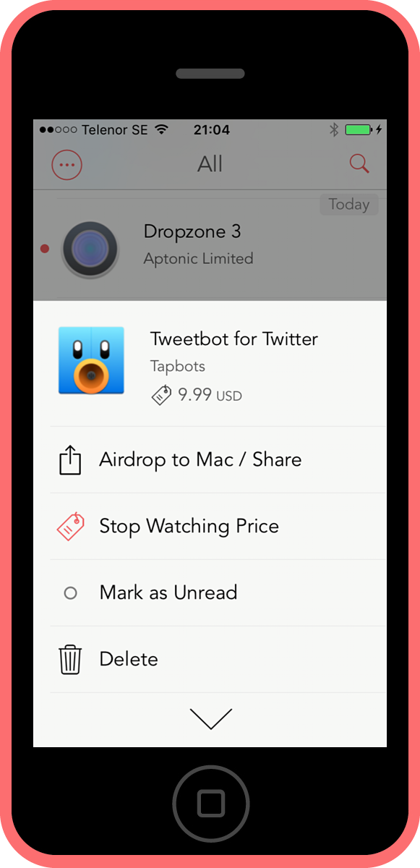The image size is (420, 868).
Task: Tap the trash can icon
Action: click(x=70, y=659)
